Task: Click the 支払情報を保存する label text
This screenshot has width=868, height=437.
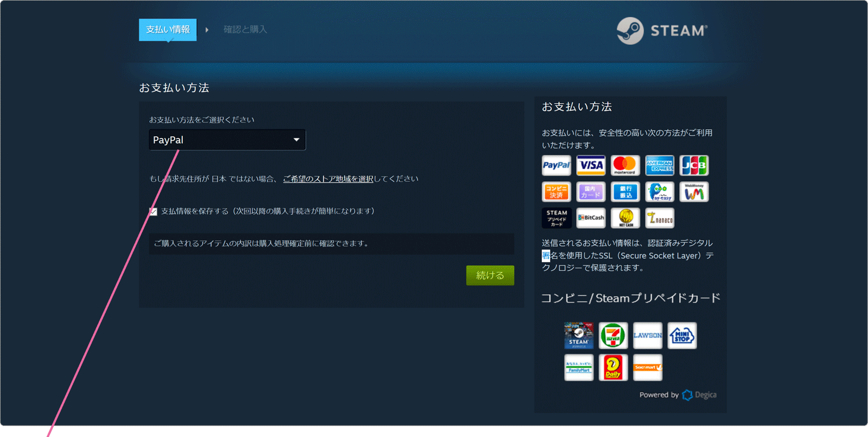Action: tap(268, 211)
